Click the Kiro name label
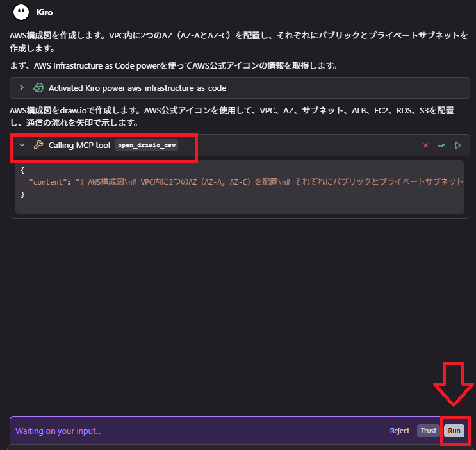 click(45, 12)
